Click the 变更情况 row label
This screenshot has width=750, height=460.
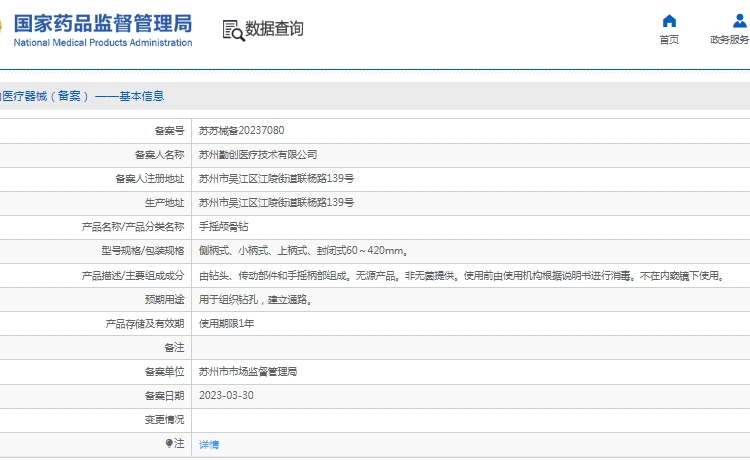click(x=165, y=420)
